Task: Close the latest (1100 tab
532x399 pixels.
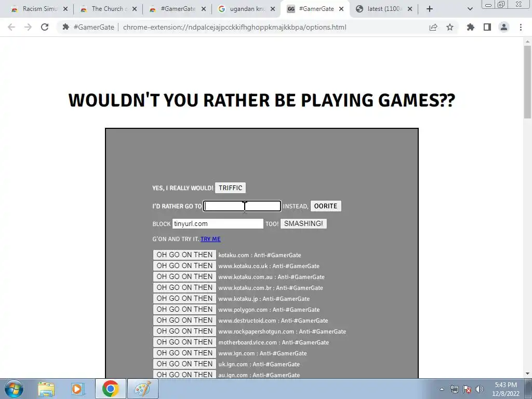Action: 410,9
